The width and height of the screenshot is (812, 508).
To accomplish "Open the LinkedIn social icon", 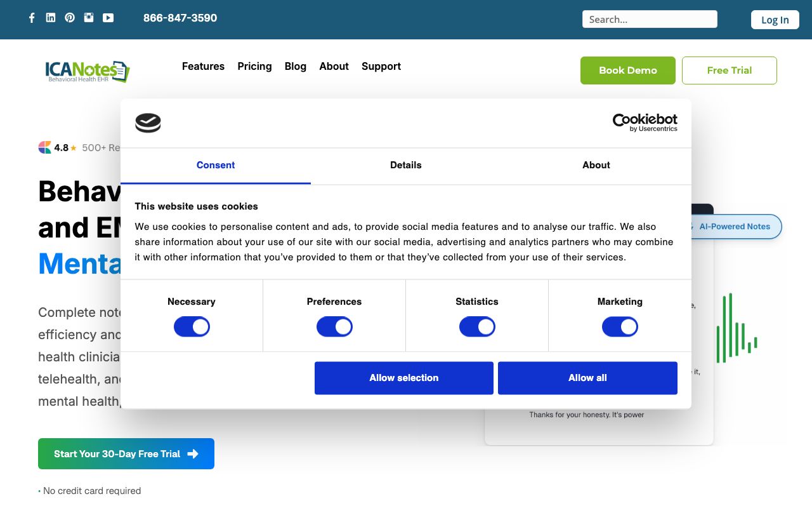I will click(51, 18).
